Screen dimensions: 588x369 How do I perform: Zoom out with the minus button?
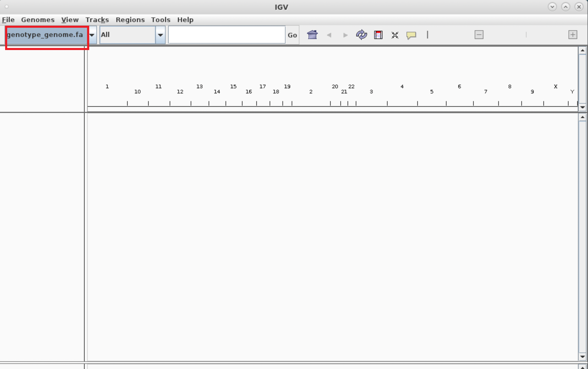tap(479, 35)
